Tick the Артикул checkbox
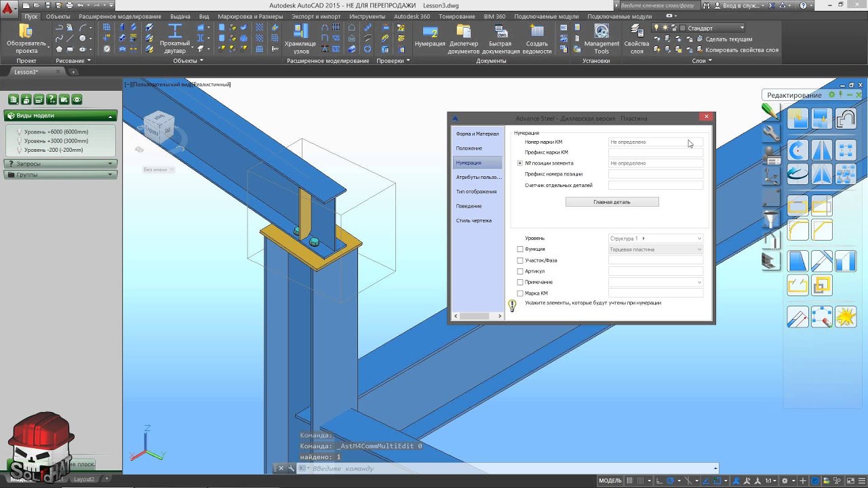868x488 pixels. click(x=520, y=271)
